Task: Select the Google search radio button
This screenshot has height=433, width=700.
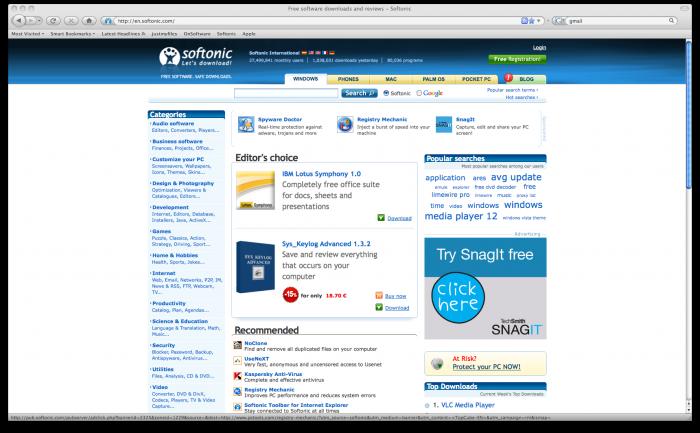Action: [419, 93]
